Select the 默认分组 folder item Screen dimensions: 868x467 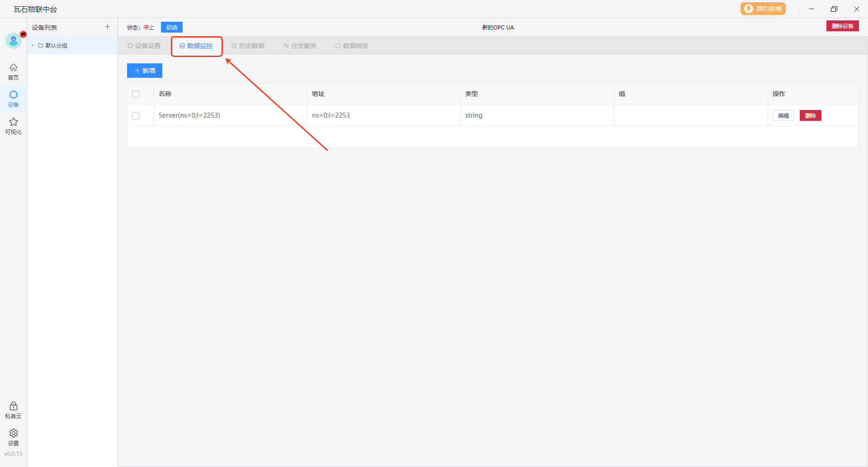click(56, 46)
